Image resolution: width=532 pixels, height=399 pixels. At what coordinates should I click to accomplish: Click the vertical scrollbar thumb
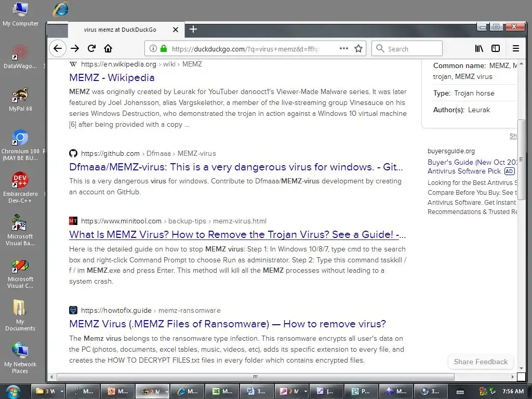pyautogui.click(x=521, y=159)
